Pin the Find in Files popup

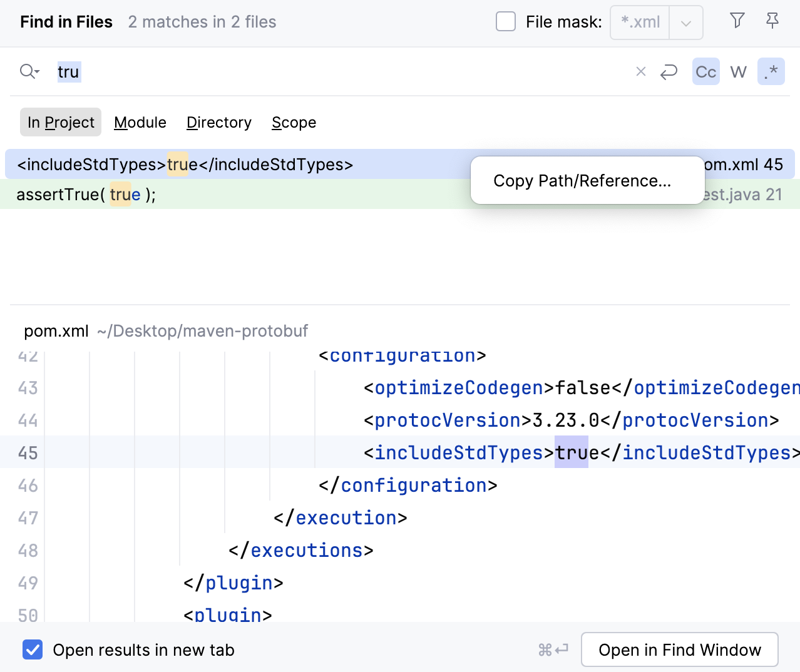coord(772,21)
